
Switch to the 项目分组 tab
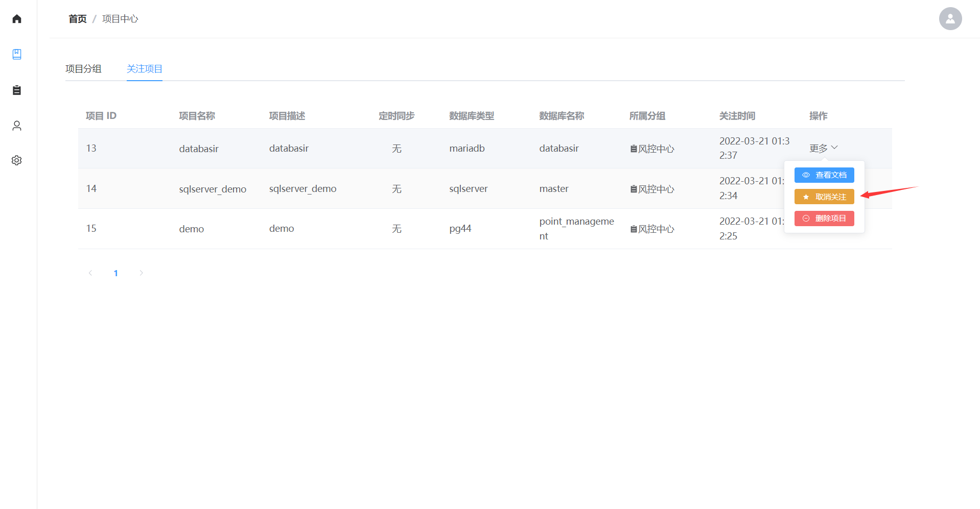pos(83,69)
